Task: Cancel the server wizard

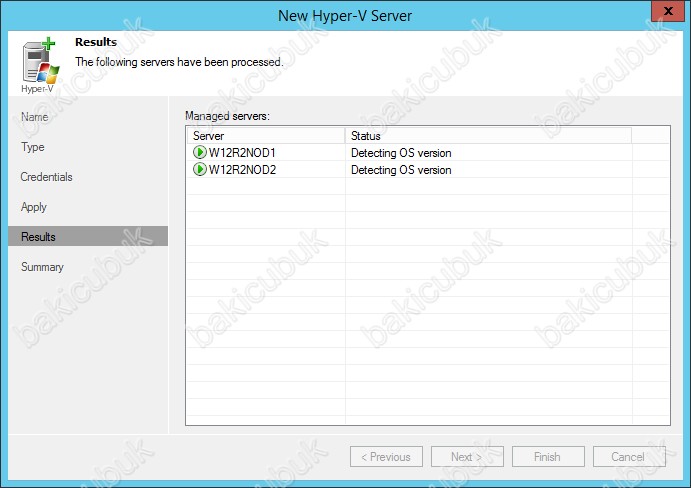Action: 629,457
